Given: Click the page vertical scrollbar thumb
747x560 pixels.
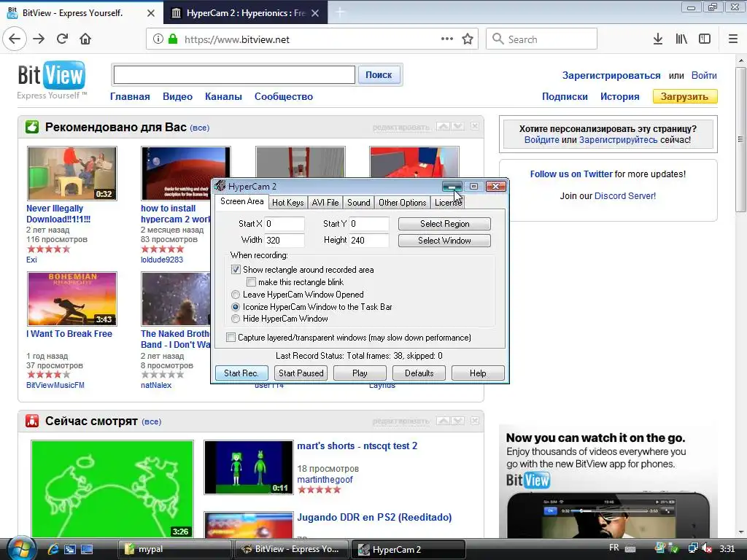Looking at the screenshot, I should (740, 139).
